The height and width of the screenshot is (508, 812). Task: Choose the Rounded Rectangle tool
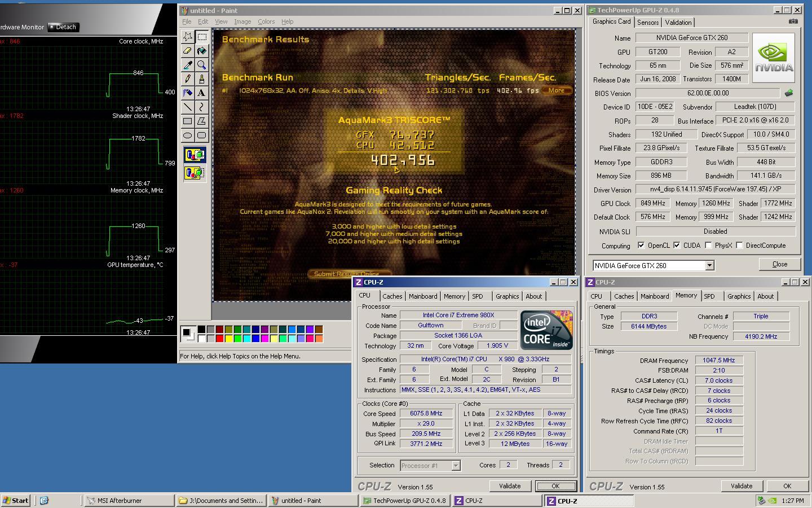[x=202, y=135]
